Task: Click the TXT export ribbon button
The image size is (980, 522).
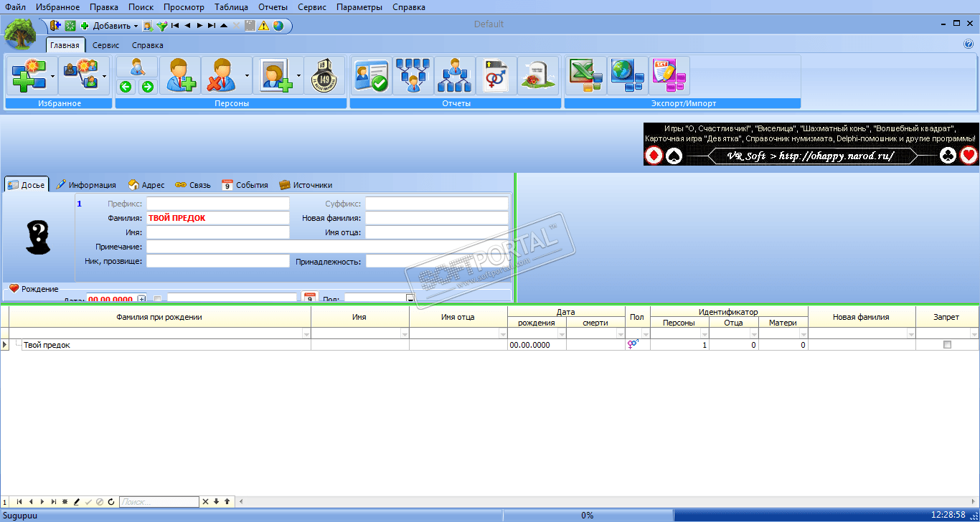Action: (669, 76)
